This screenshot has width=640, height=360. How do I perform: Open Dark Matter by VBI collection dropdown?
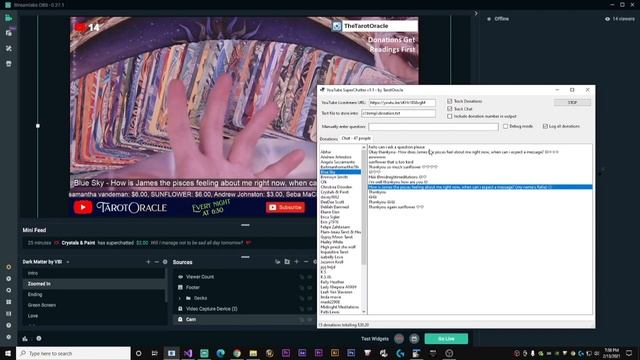click(68, 262)
